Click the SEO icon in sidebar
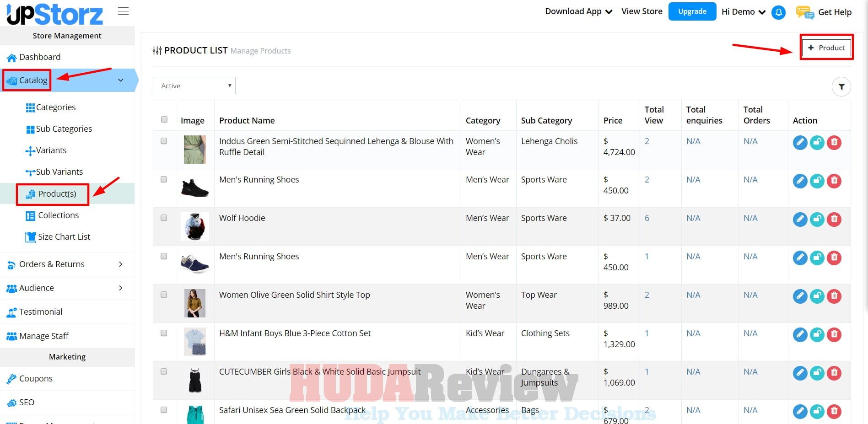The image size is (868, 424). [11, 403]
